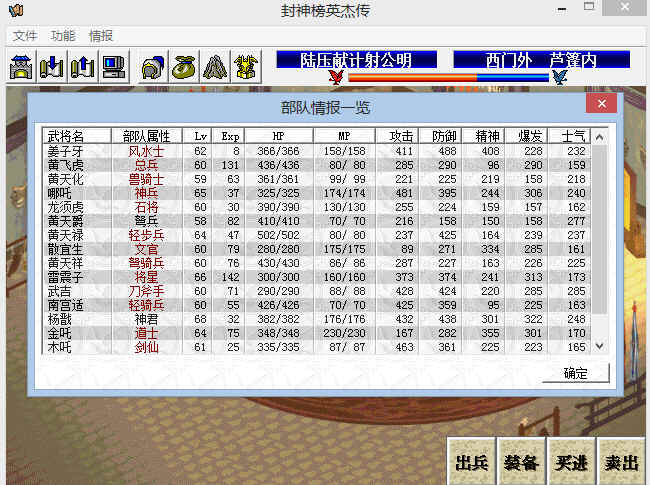Click the 刀斧手 unit type cell
The height and width of the screenshot is (485, 650).
coord(146,291)
